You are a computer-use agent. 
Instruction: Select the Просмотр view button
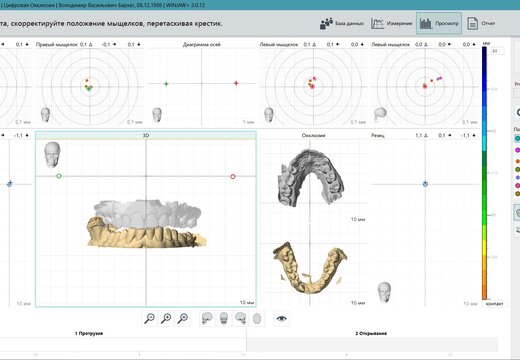pyautogui.click(x=439, y=23)
